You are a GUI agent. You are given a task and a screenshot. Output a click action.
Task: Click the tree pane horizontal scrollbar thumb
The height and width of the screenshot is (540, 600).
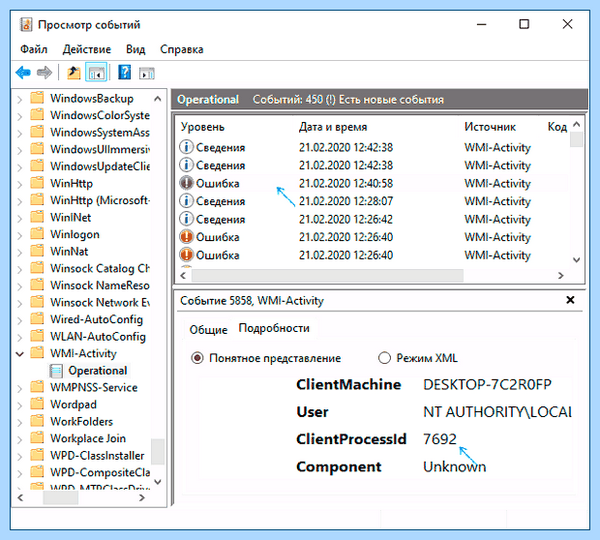[x=60, y=498]
